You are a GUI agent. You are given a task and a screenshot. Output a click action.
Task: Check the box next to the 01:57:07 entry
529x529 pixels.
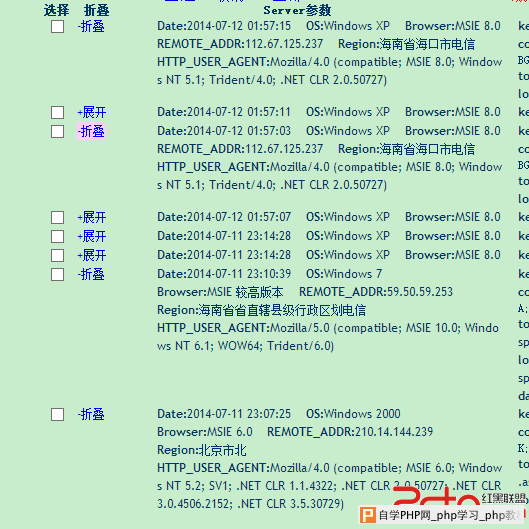(57, 217)
